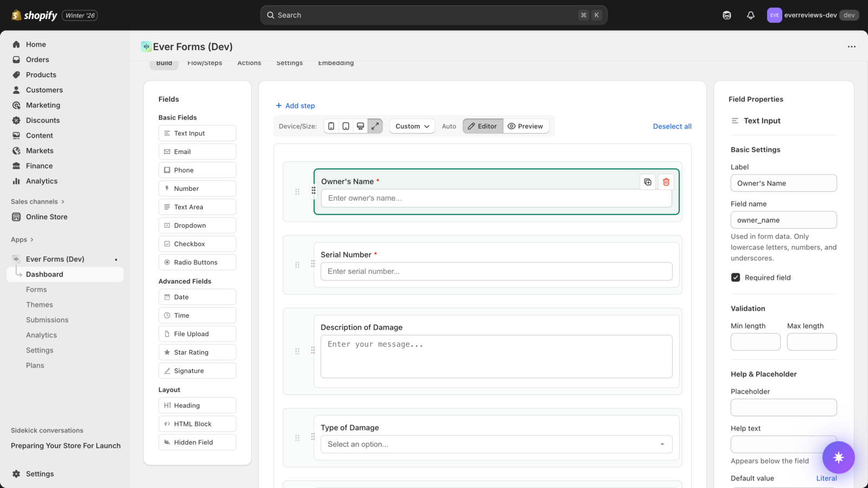Click the Add step link

click(295, 106)
